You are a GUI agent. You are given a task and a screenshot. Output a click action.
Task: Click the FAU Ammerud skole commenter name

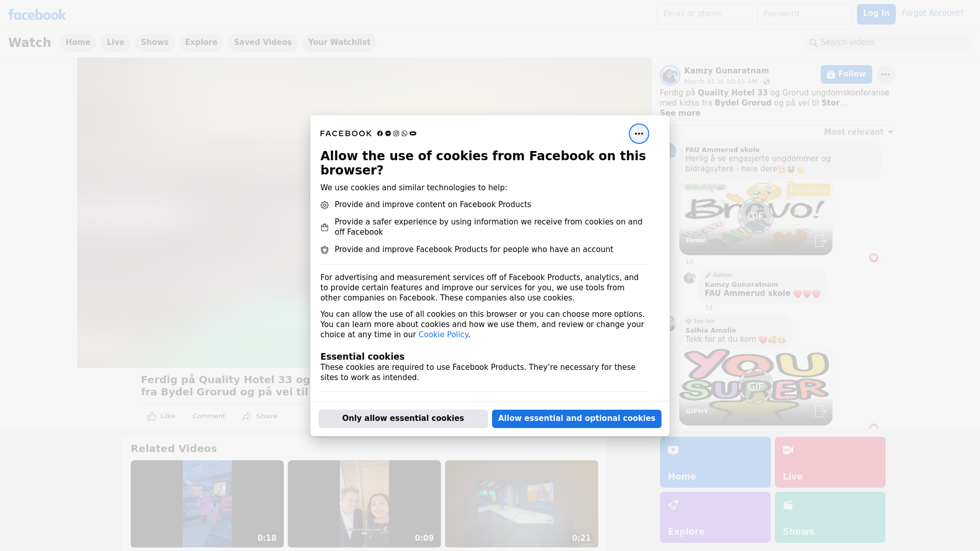[722, 149]
